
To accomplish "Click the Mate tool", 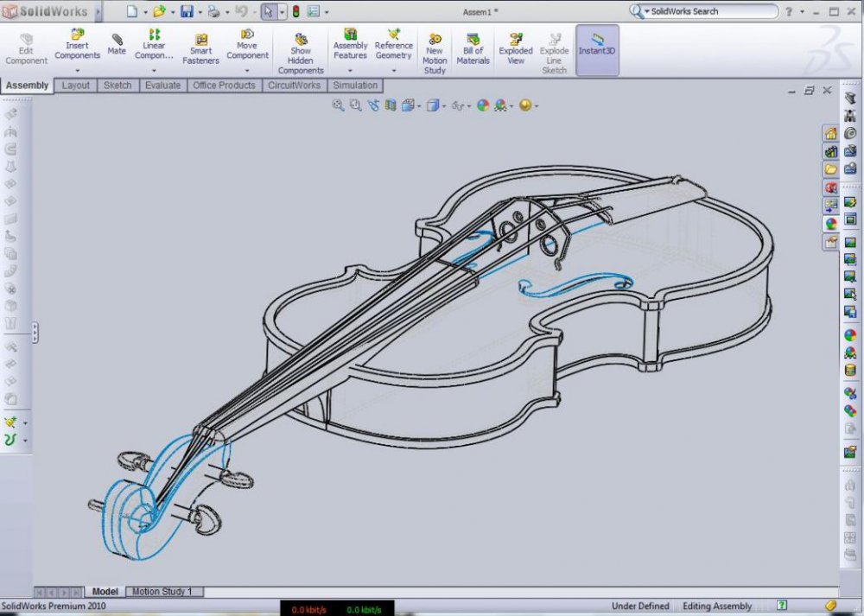I will click(117, 45).
